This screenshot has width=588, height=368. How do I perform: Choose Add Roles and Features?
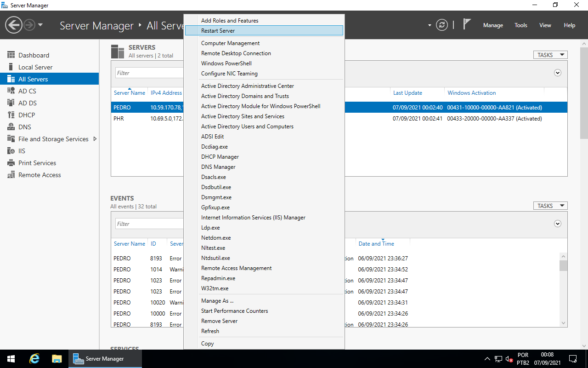229,20
